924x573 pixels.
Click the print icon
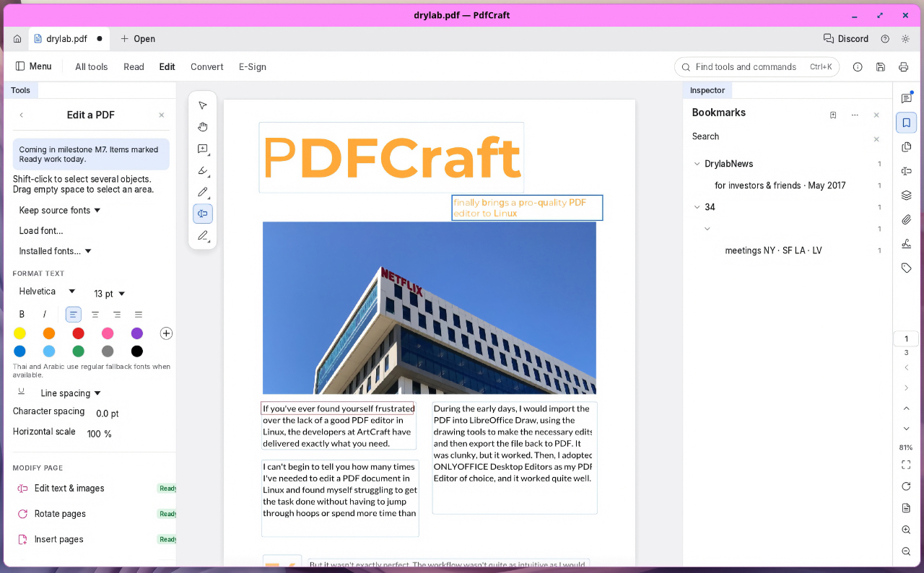tap(903, 67)
